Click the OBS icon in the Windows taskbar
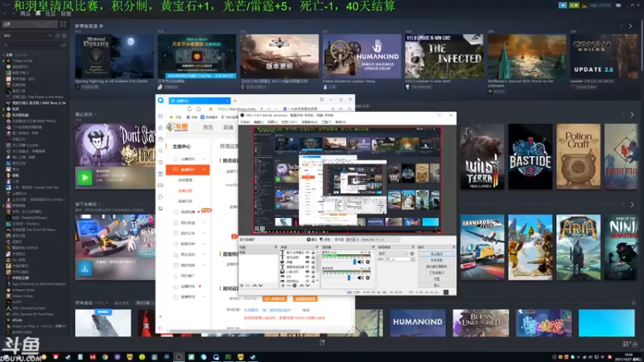The width and height of the screenshot is (644, 362). tap(179, 356)
